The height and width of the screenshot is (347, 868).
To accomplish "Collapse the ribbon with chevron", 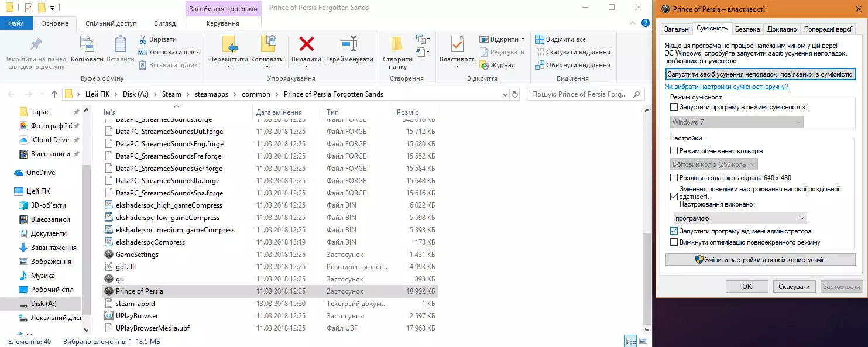I will click(633, 23).
